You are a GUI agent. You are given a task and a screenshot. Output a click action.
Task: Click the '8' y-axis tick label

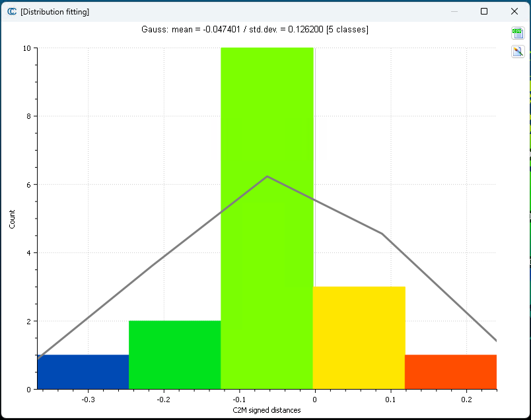coord(29,116)
